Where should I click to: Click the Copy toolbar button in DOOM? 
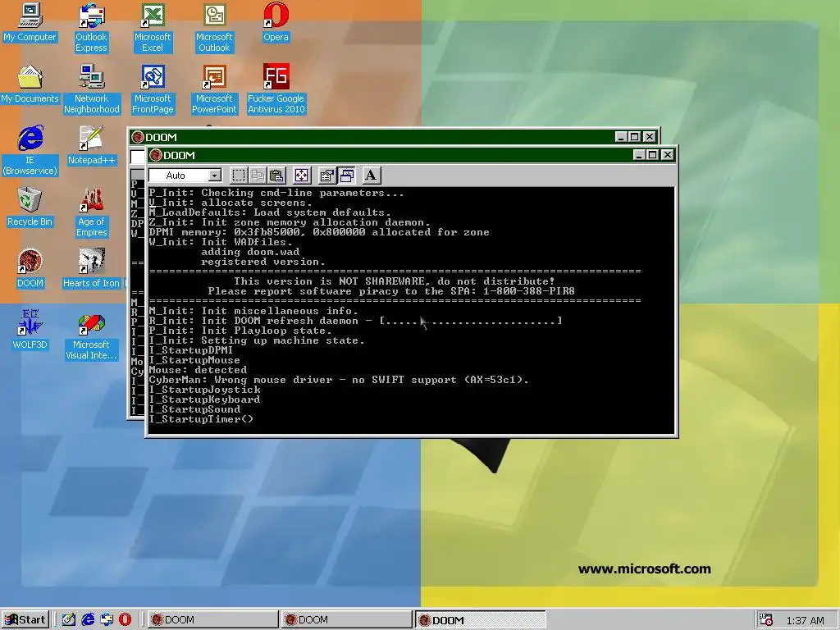[258, 176]
